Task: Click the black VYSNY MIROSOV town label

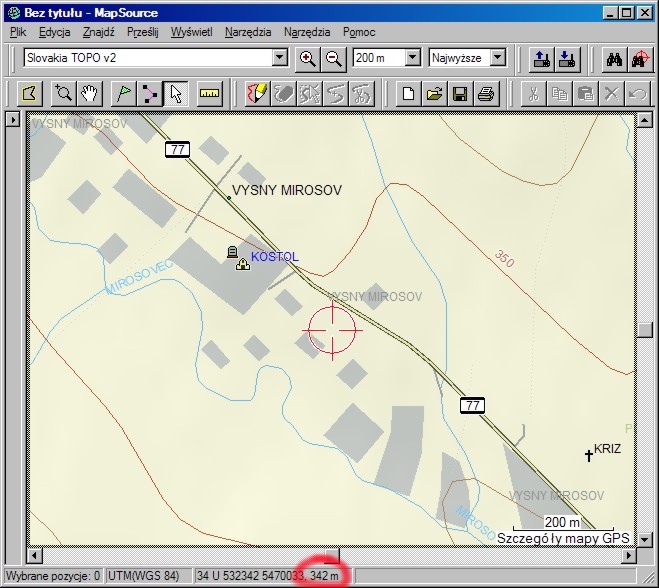Action: (x=287, y=190)
